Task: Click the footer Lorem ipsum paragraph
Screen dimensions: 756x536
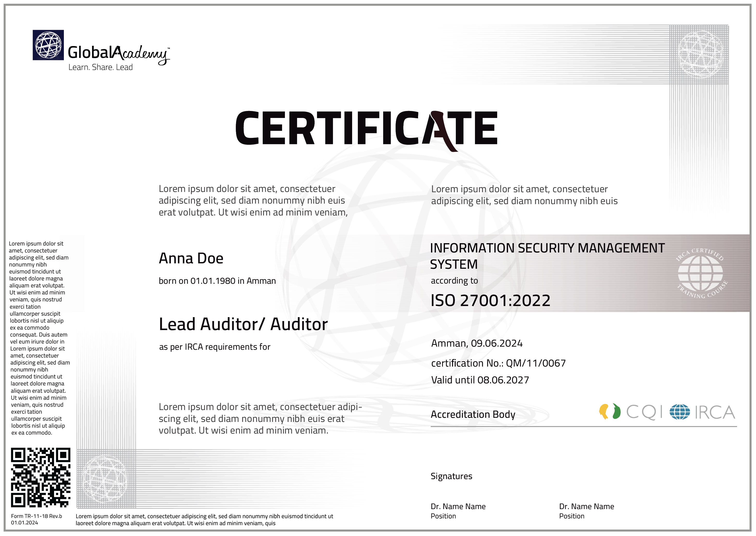Action: pos(204,520)
